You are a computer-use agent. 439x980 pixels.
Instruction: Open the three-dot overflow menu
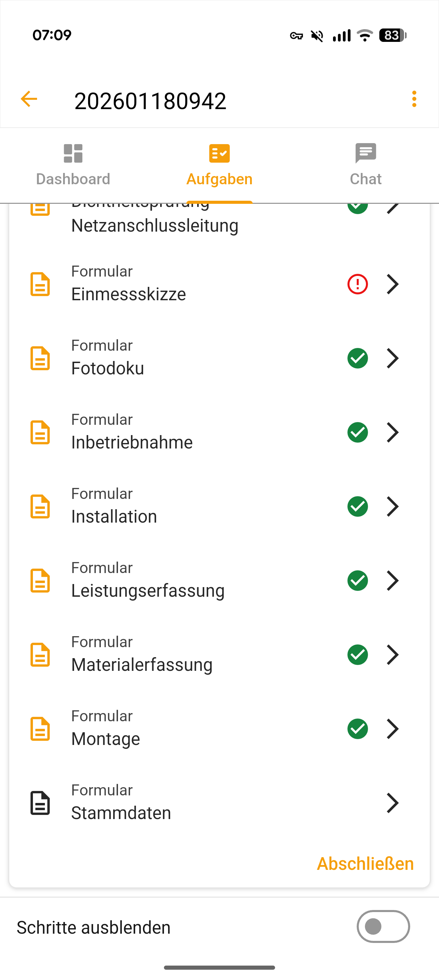[414, 99]
